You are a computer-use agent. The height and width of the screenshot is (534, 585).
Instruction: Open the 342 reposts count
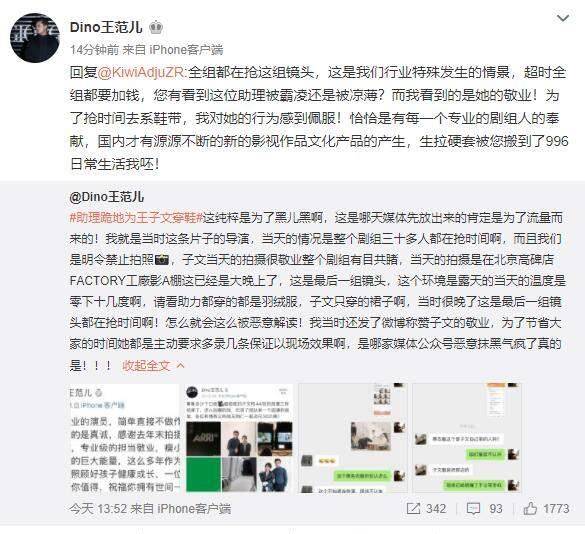(436, 509)
